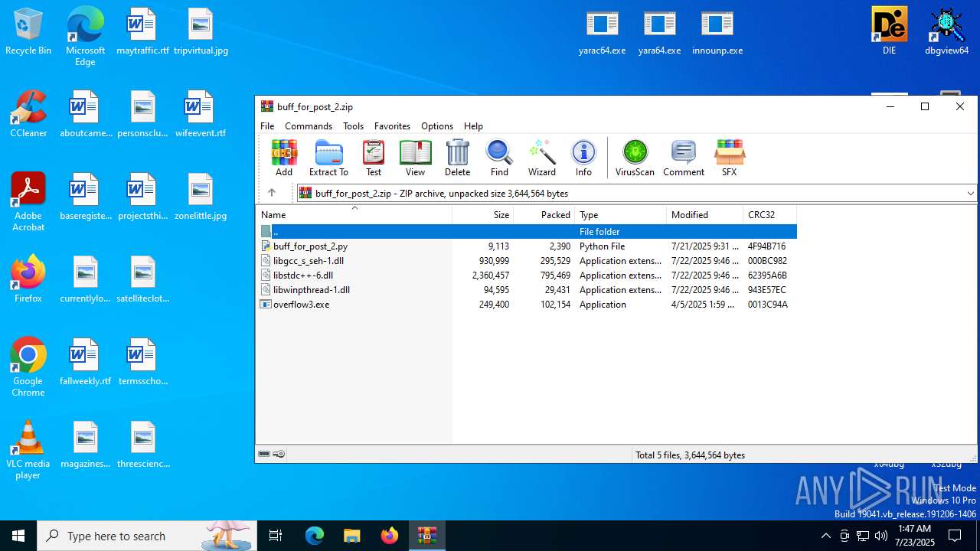Viewport: 980px width, 551px height.
Task: Select Google Chrome desktop shortcut
Action: point(28,367)
